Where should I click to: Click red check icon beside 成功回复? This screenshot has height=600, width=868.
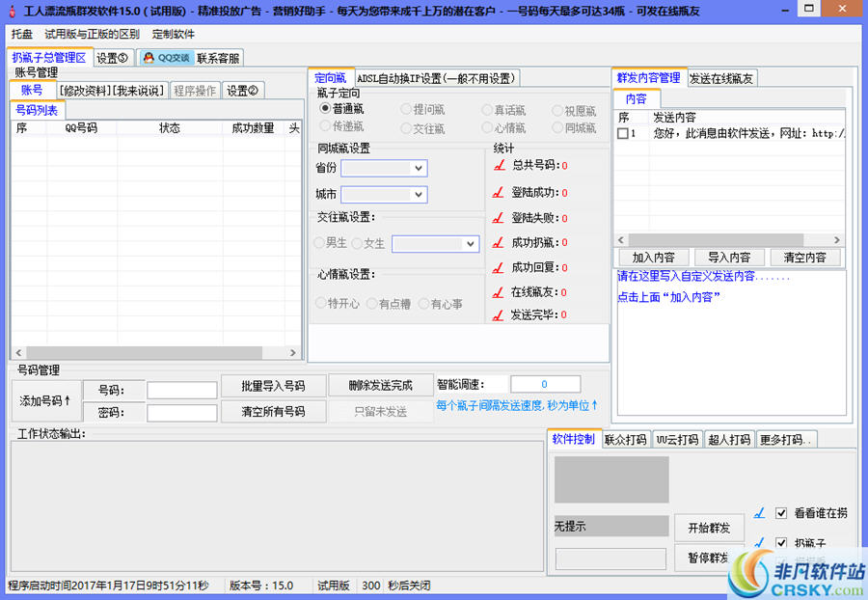click(499, 267)
